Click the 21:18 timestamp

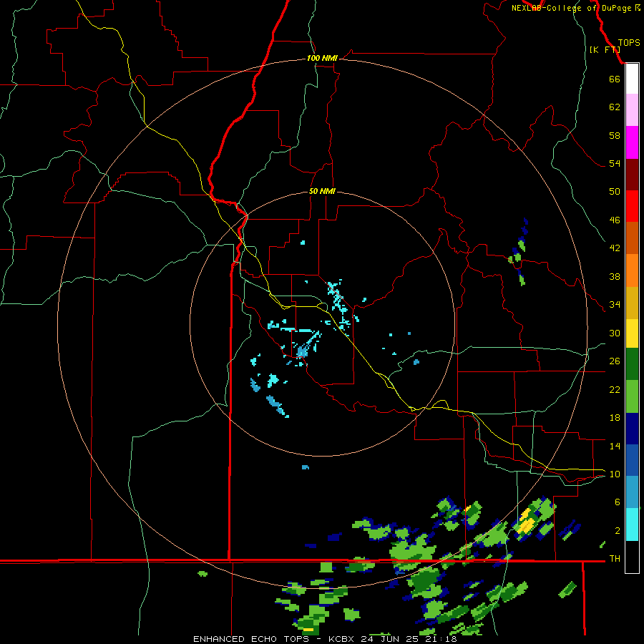[x=440, y=639]
